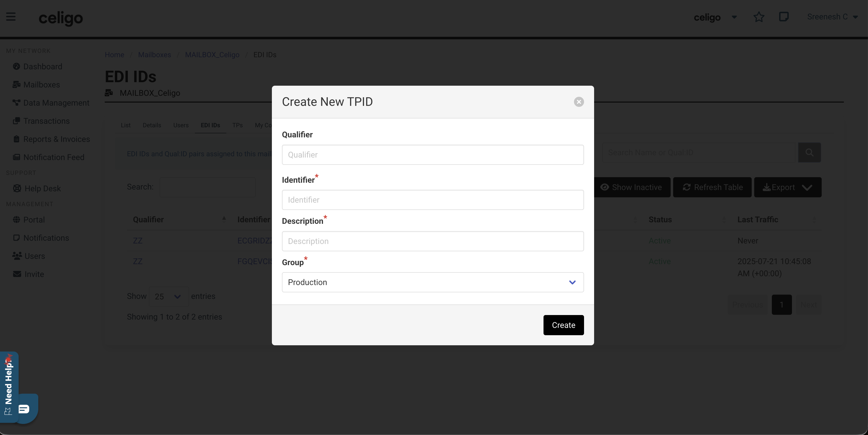This screenshot has width=868, height=435.
Task: Open Transactions in sidebar
Action: 41,121
